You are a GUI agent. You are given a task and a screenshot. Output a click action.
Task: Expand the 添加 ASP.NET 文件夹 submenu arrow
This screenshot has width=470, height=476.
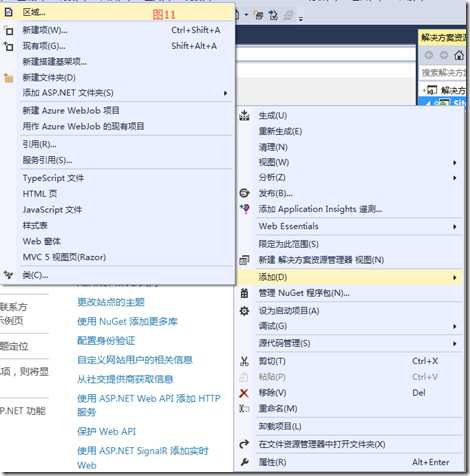(x=226, y=93)
